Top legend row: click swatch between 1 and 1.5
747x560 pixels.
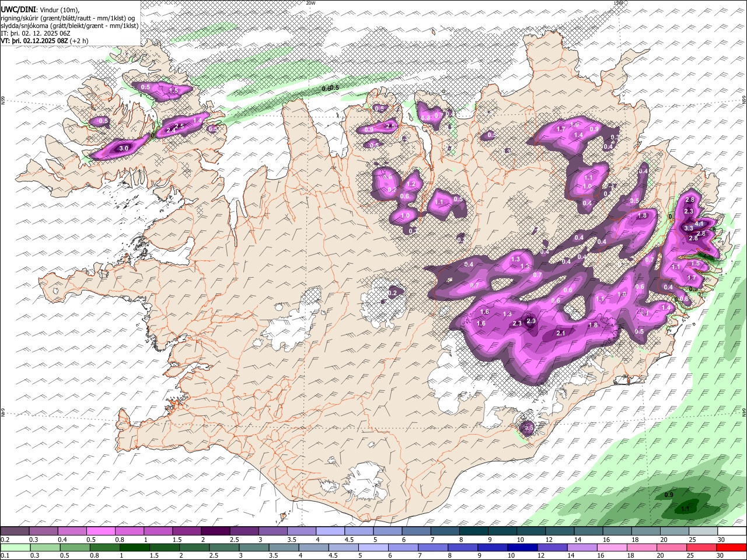[x=158, y=531]
